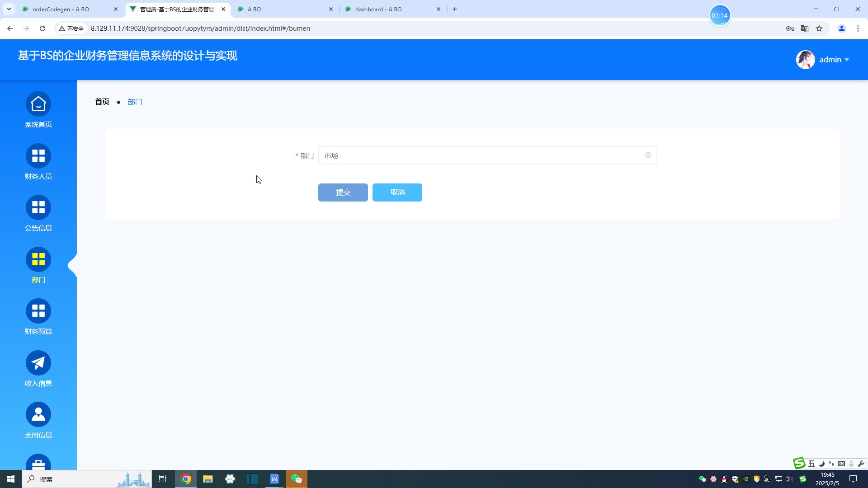Select the 部门 sidebar icon
The height and width of the screenshot is (488, 868).
tap(38, 259)
